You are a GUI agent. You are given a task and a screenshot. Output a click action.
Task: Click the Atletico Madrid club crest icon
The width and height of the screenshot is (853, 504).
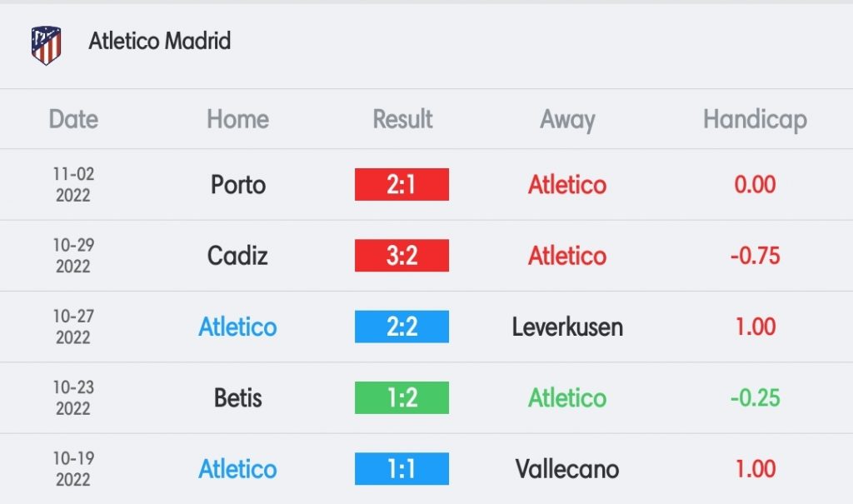(47, 45)
